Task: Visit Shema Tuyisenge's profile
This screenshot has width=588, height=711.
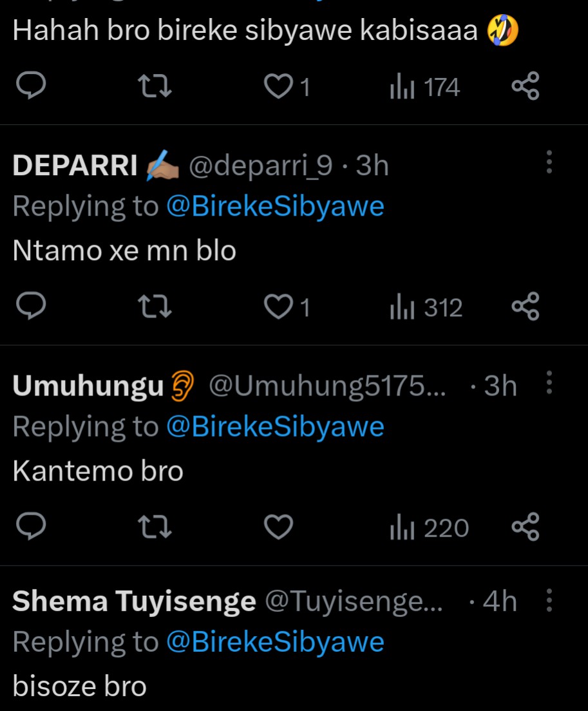Action: pyautogui.click(x=134, y=601)
